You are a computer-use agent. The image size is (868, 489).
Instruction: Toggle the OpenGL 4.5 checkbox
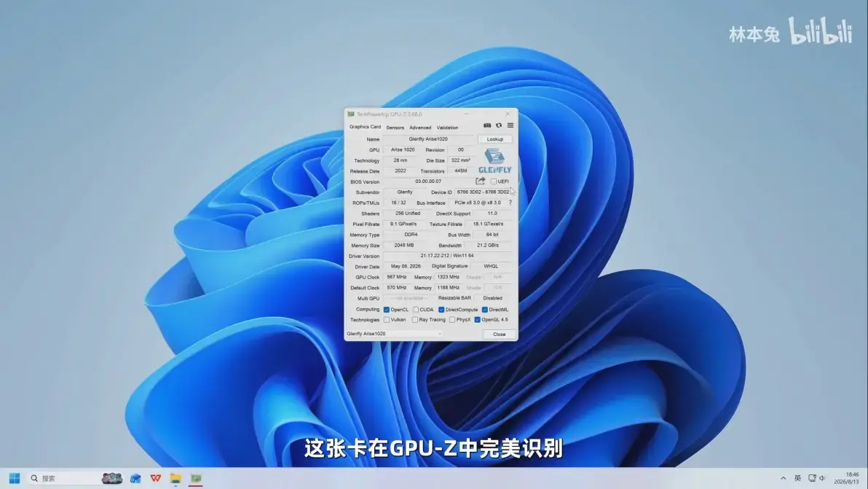[x=477, y=319]
